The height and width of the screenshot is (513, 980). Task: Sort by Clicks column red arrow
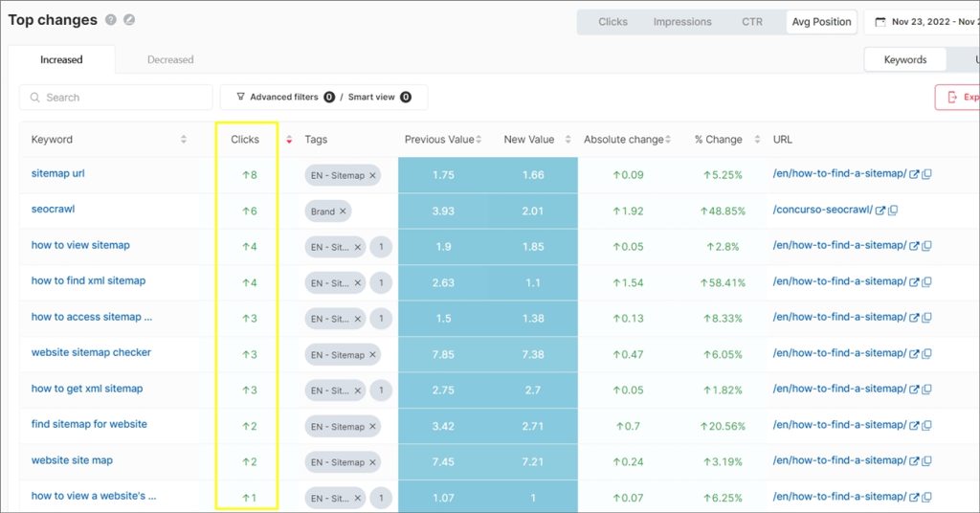[x=289, y=140]
